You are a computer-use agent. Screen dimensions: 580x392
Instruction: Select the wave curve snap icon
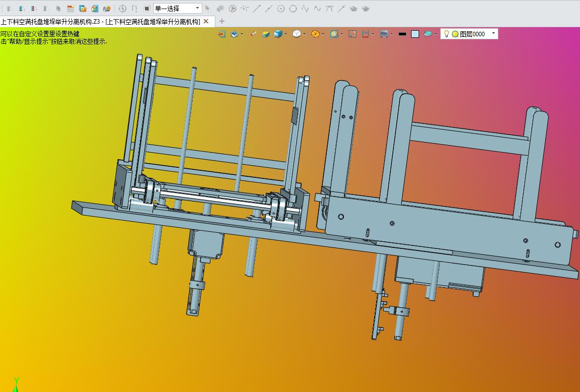pyautogui.click(x=317, y=8)
